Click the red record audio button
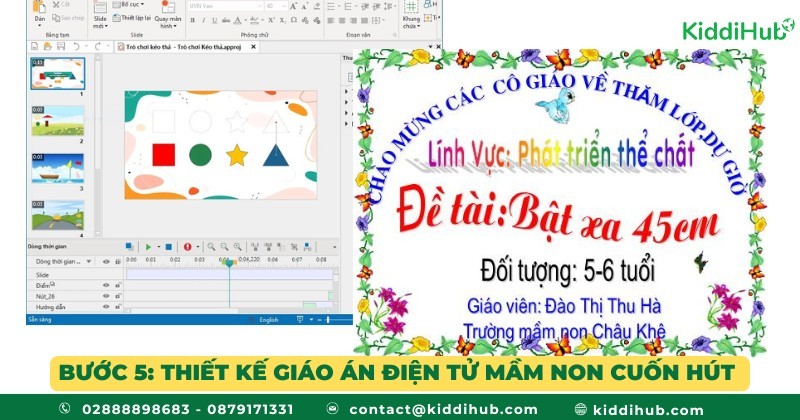The image size is (800, 420). coord(187,247)
